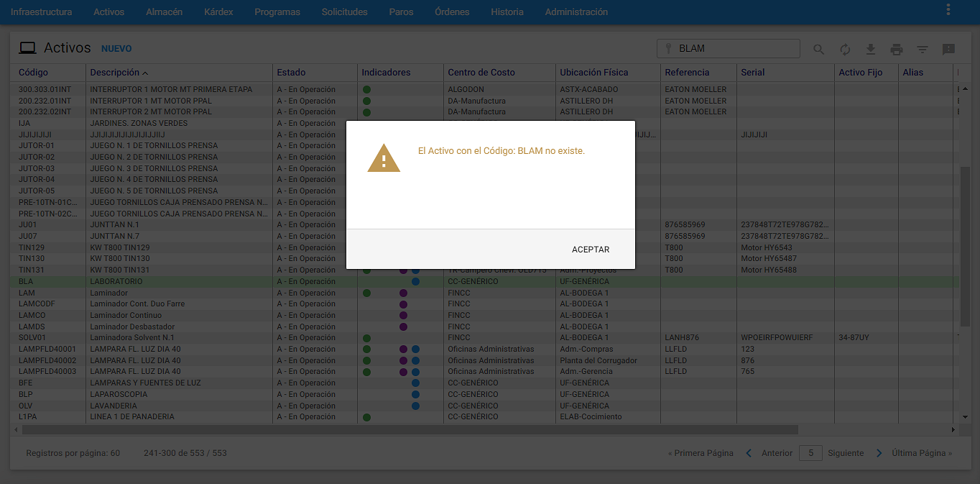This screenshot has height=484, width=980.
Task: Click green indicator dot on L1PA row
Action: (x=367, y=416)
